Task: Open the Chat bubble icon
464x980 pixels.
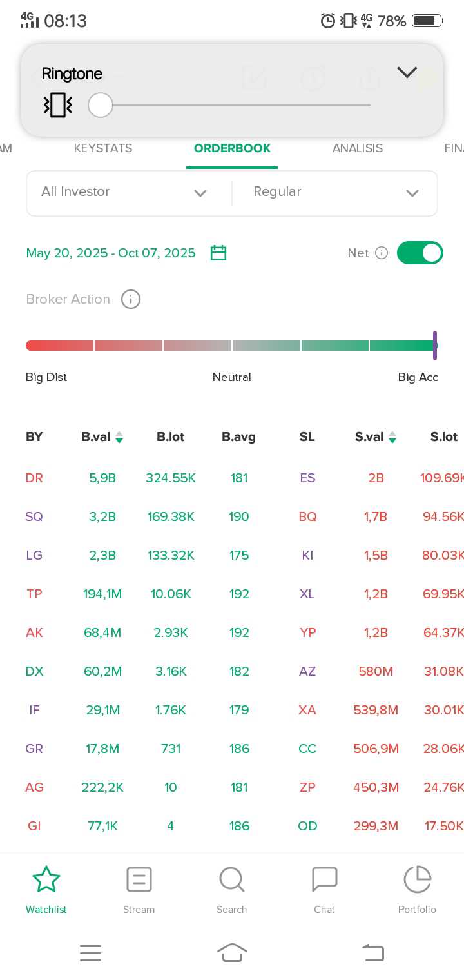Action: 324,880
